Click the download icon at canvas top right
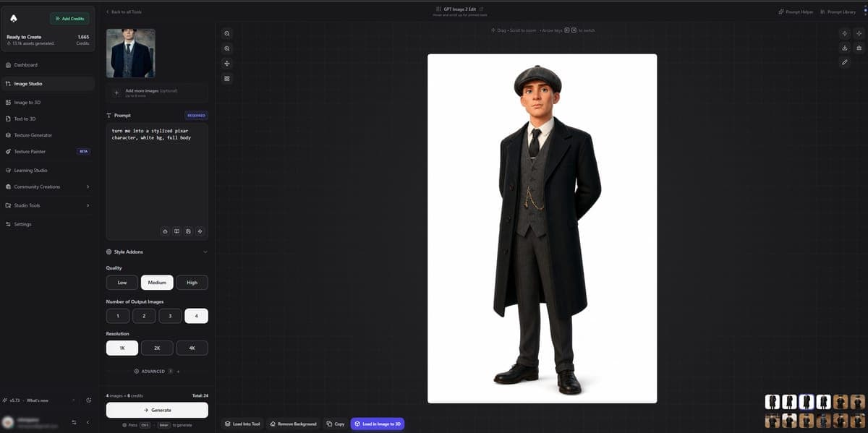Image resolution: width=868 pixels, height=433 pixels. 845,48
